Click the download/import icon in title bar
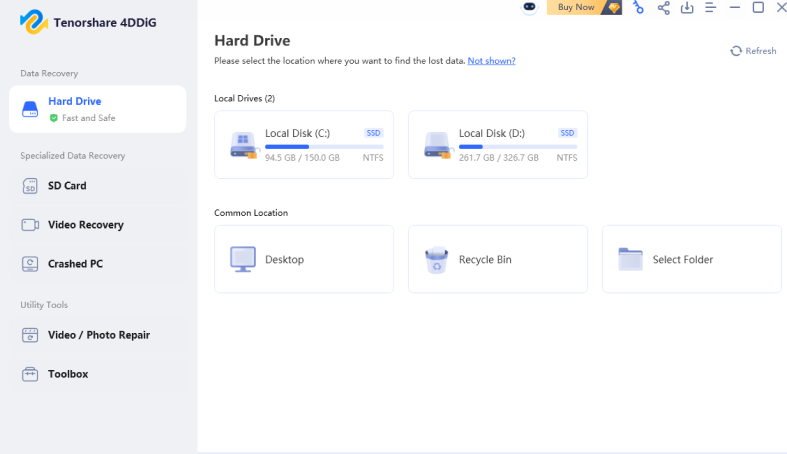This screenshot has height=454, width=787. point(687,8)
